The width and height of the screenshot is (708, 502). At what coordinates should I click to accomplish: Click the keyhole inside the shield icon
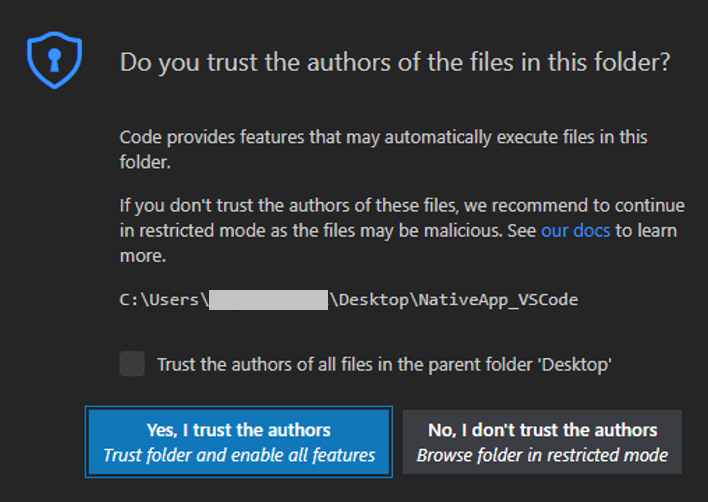click(x=52, y=60)
